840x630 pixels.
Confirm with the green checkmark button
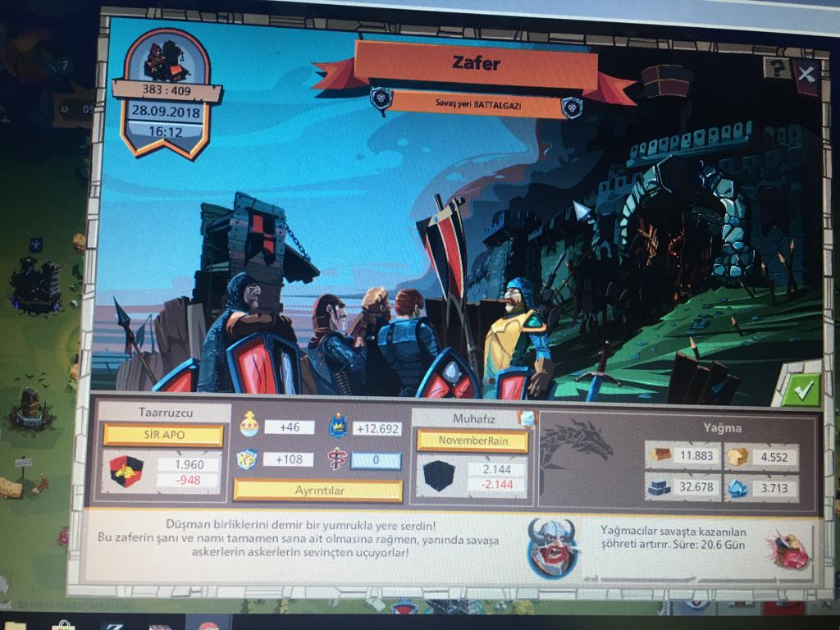[801, 390]
